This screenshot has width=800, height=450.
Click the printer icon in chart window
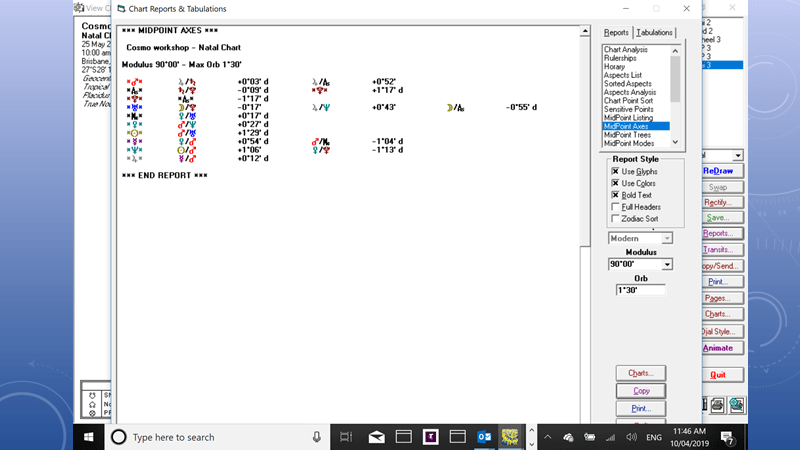[719, 404]
